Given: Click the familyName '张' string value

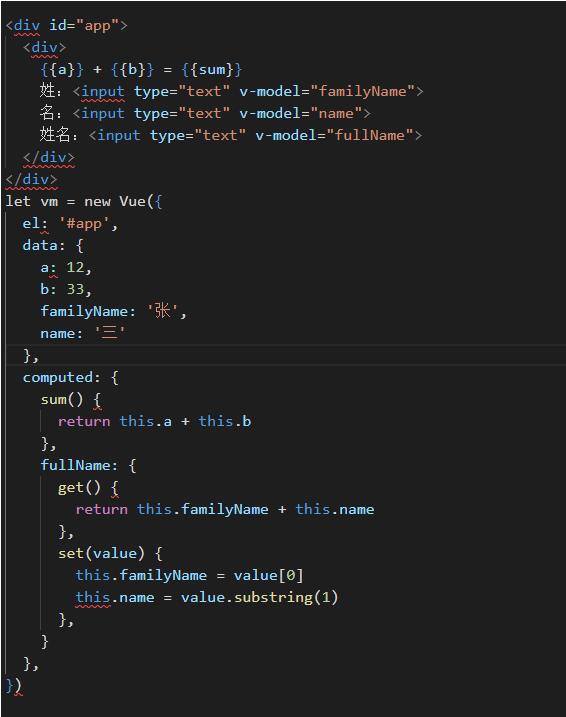Looking at the screenshot, I should [x=162, y=311].
